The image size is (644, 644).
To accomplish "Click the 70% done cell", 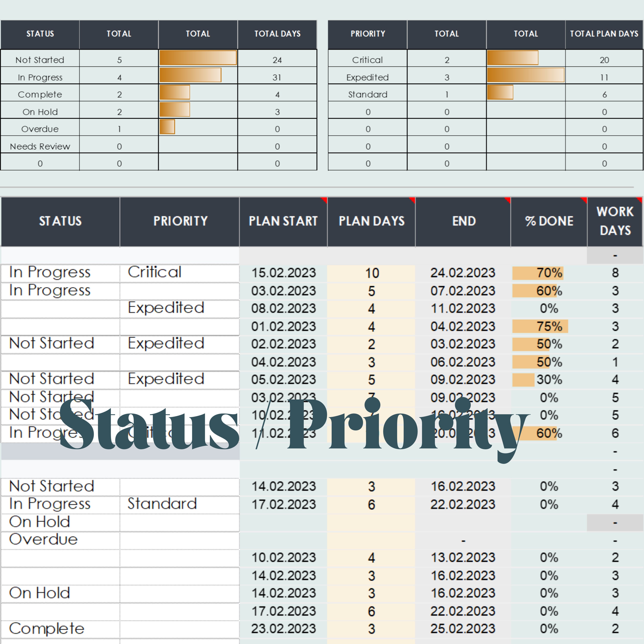I will (549, 273).
